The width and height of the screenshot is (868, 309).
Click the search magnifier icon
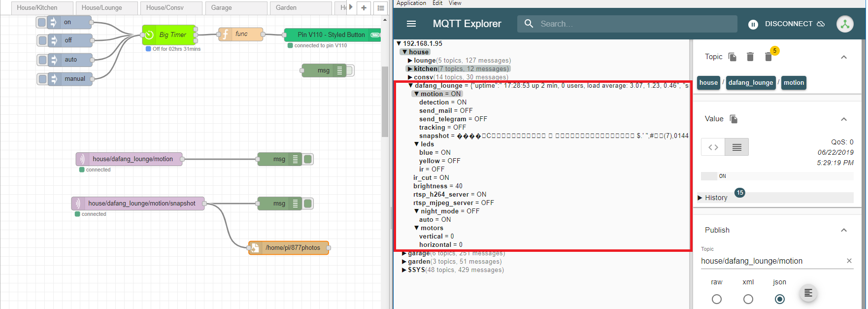(529, 24)
